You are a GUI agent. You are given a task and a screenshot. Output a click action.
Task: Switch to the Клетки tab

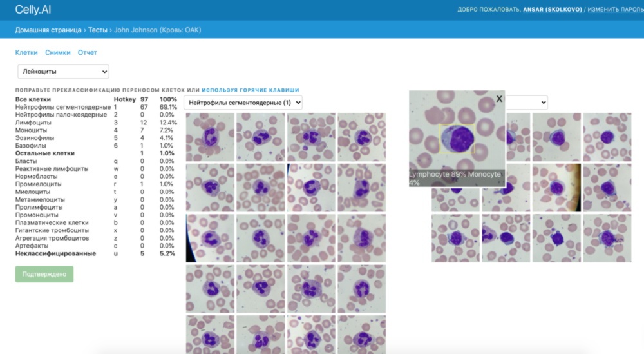[26, 52]
